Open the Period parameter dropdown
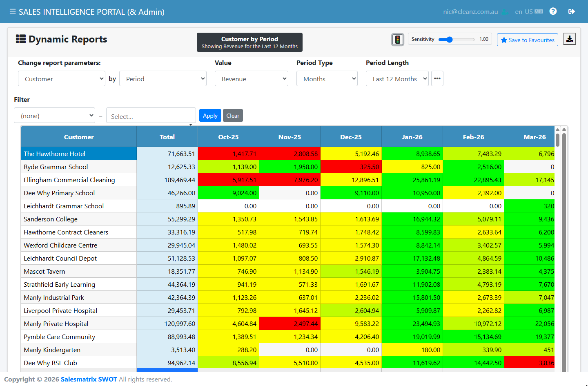The height and width of the screenshot is (386, 588). (163, 78)
